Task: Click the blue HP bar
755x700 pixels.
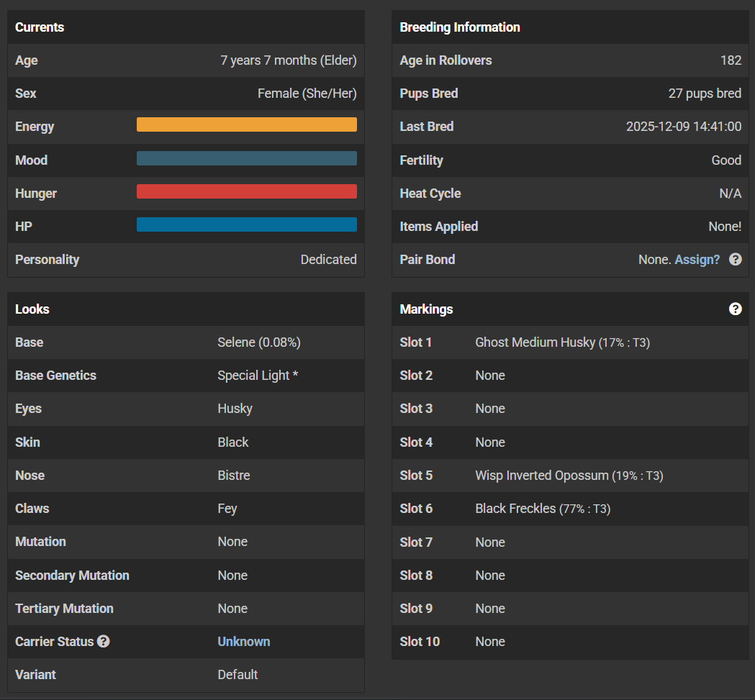Action: 247,225
